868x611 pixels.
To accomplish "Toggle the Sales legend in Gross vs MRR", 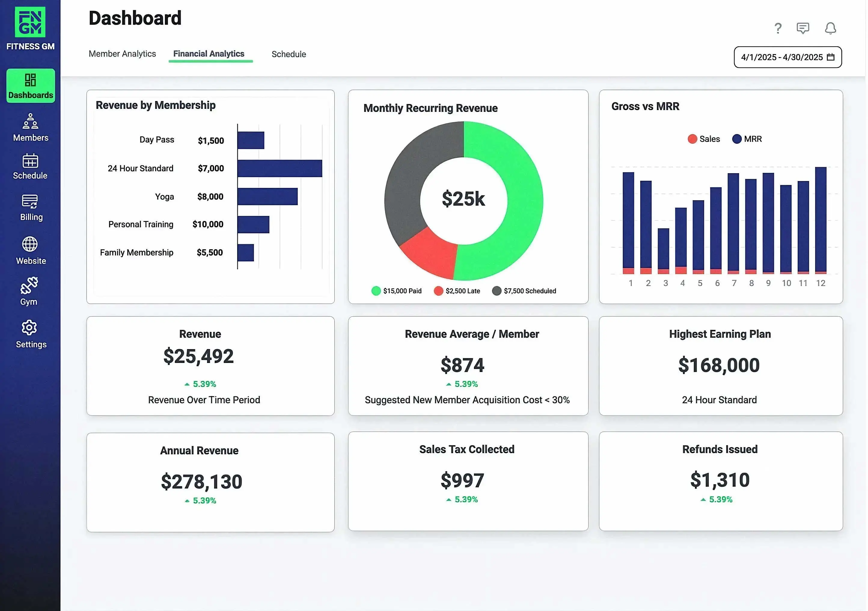I will [704, 139].
